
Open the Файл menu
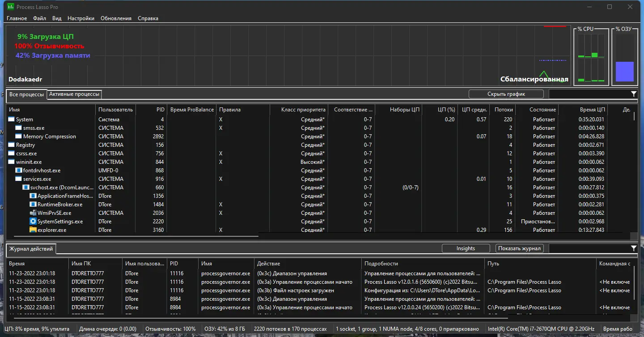39,18
